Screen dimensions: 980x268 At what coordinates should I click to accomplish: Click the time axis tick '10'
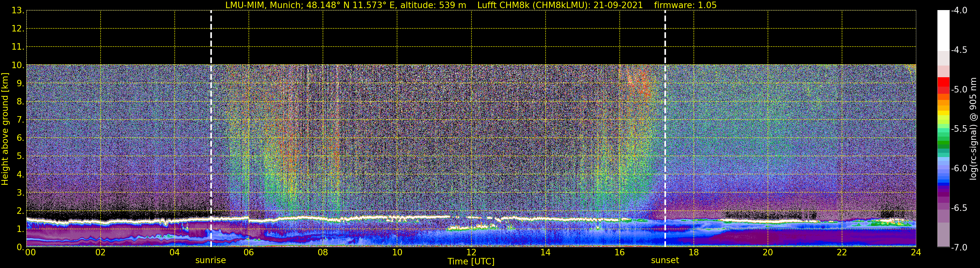[397, 252]
